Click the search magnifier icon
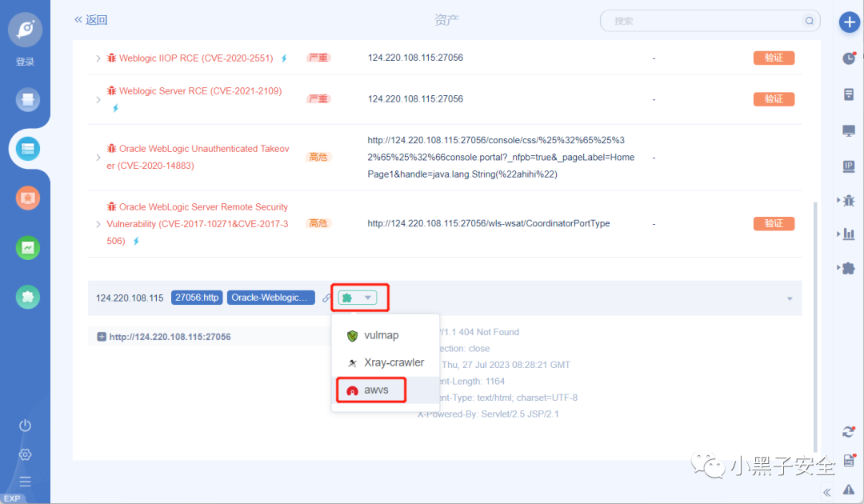 809,21
